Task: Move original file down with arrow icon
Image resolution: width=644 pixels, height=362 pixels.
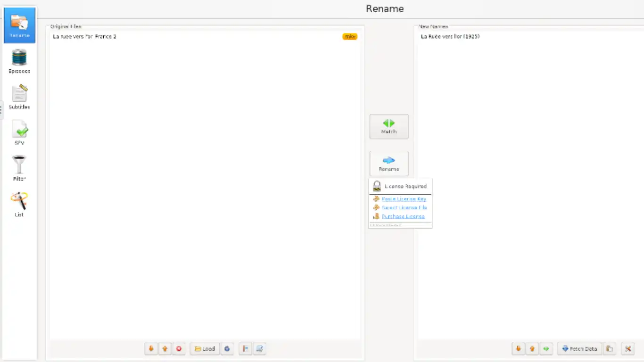Action: (x=151, y=349)
